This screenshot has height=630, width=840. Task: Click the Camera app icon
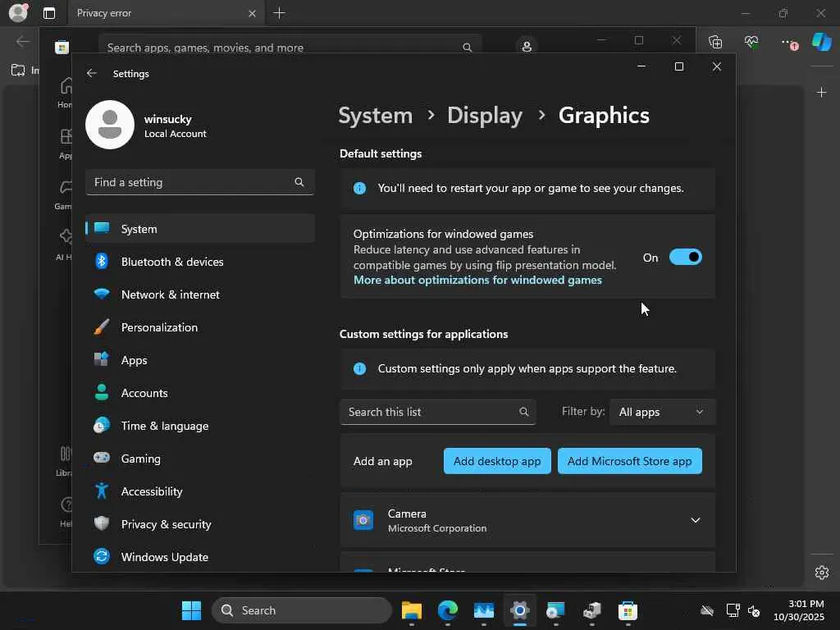(363, 520)
